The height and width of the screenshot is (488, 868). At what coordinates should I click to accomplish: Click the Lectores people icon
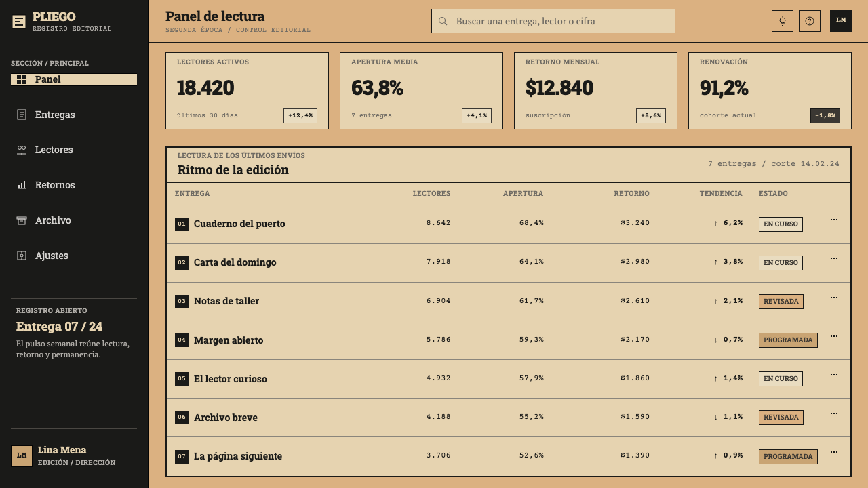pos(22,150)
